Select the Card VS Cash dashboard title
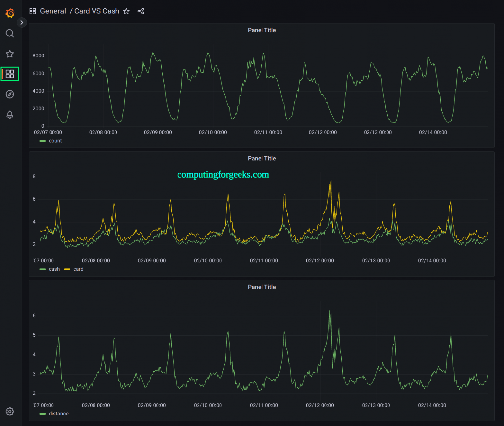 point(97,11)
